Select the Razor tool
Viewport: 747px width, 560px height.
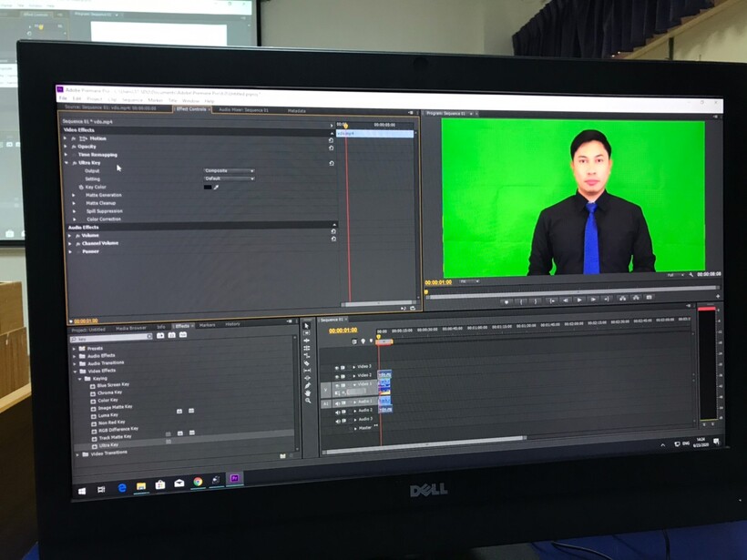pyautogui.click(x=307, y=363)
